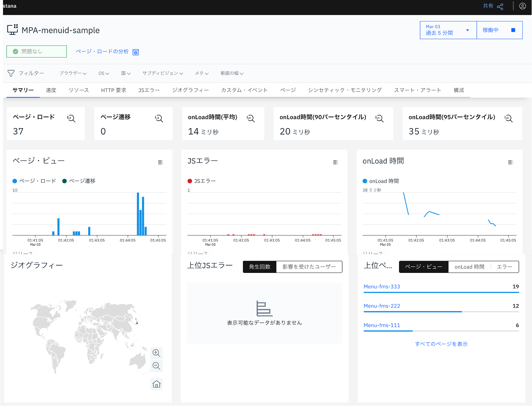Click the Menu-fms-111 progress bar
Screen dimensions: 532x406
coord(441,331)
